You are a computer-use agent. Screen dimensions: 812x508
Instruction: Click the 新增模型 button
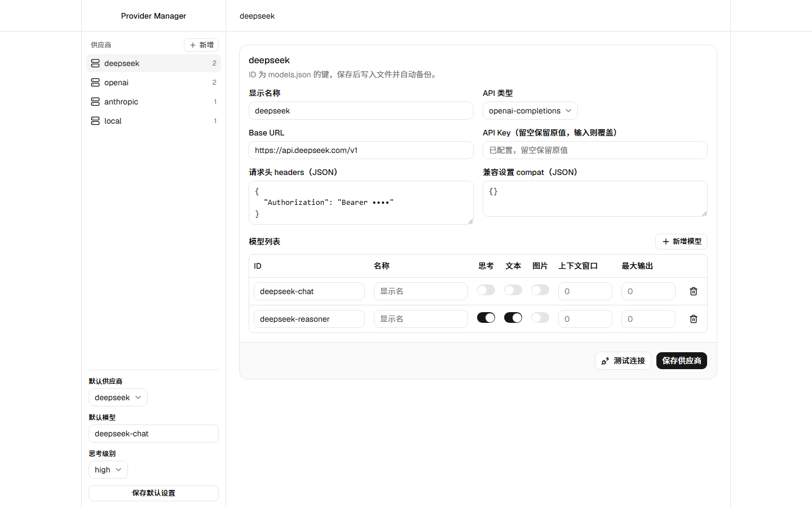tap(681, 242)
